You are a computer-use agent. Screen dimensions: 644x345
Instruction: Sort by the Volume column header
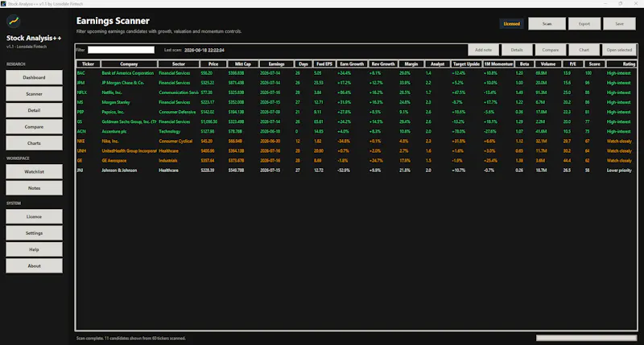coord(548,64)
